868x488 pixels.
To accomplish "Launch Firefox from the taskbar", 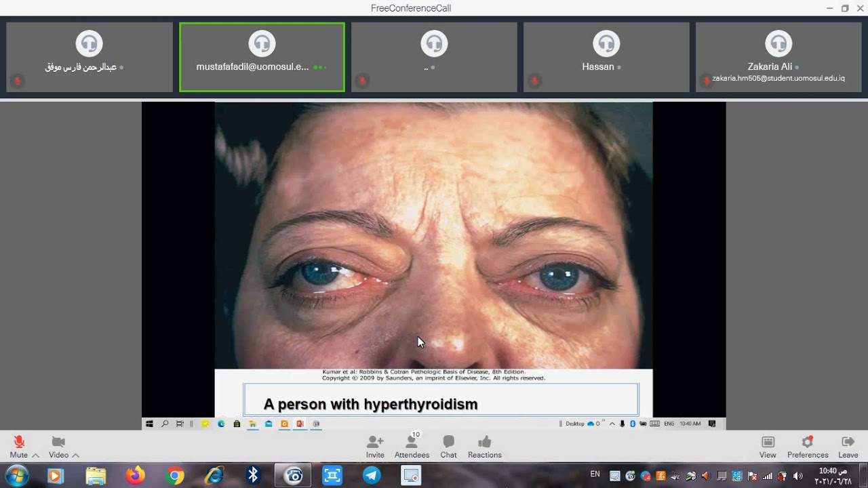I will [x=135, y=476].
